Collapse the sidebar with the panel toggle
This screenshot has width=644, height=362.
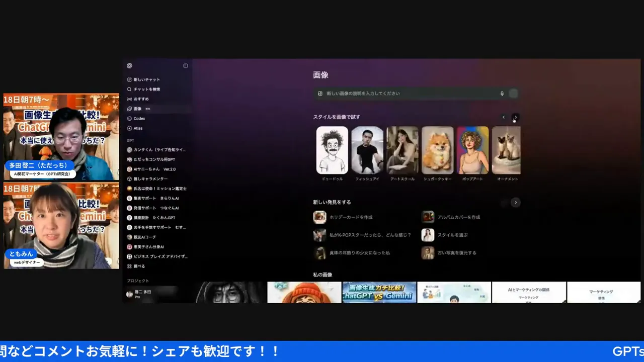[185, 65]
